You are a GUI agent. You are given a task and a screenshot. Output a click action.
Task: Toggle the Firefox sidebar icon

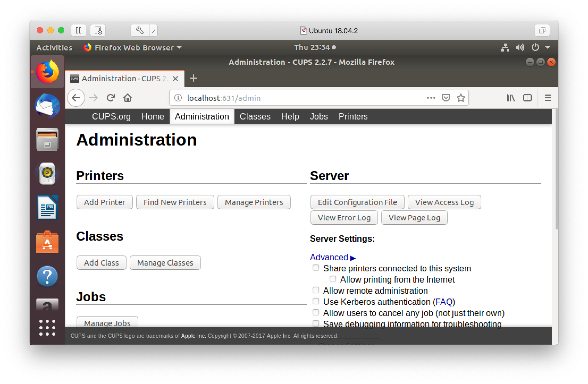527,98
